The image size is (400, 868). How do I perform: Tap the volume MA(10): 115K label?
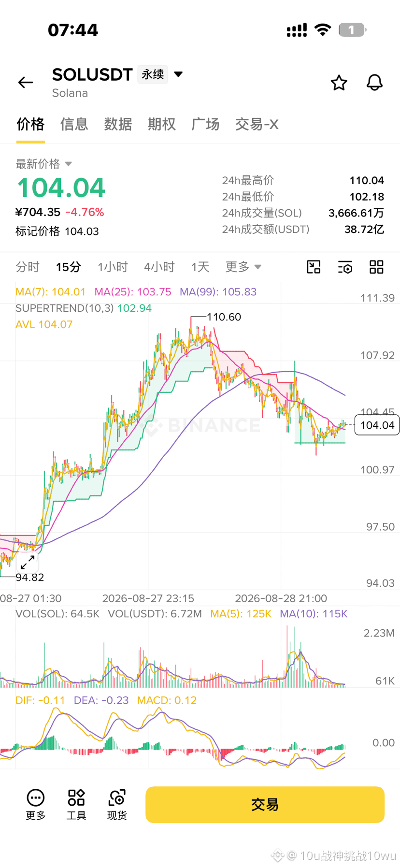tap(314, 614)
